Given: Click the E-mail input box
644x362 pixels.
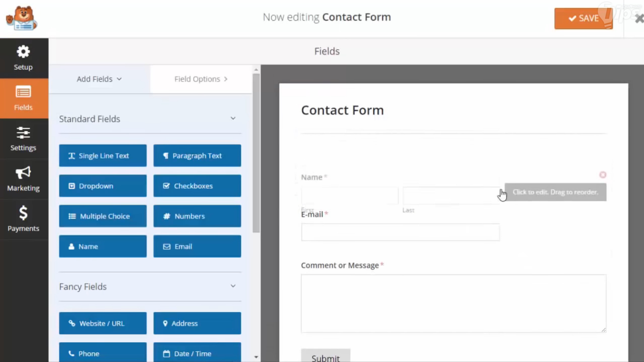Looking at the screenshot, I should point(400,232).
